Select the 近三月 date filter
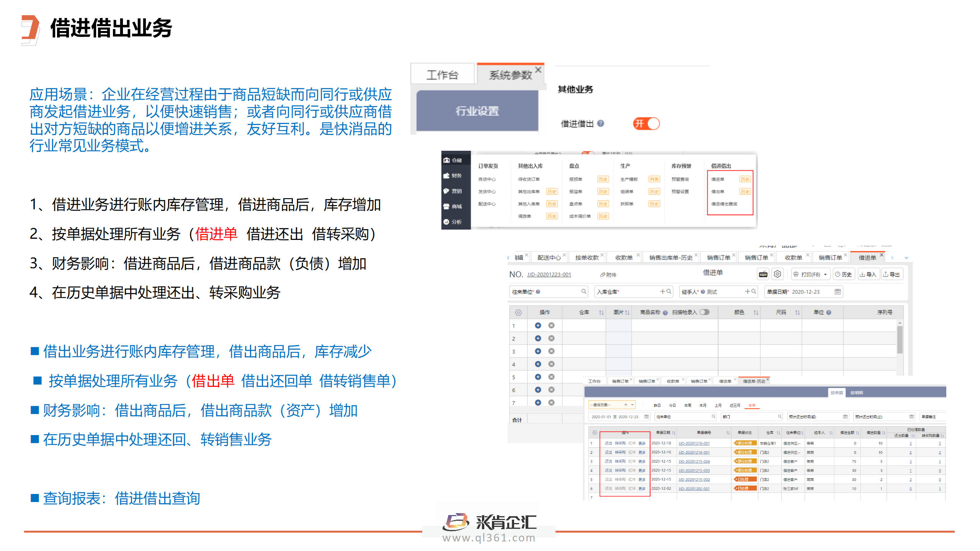This screenshot has height=551, width=980. [735, 405]
